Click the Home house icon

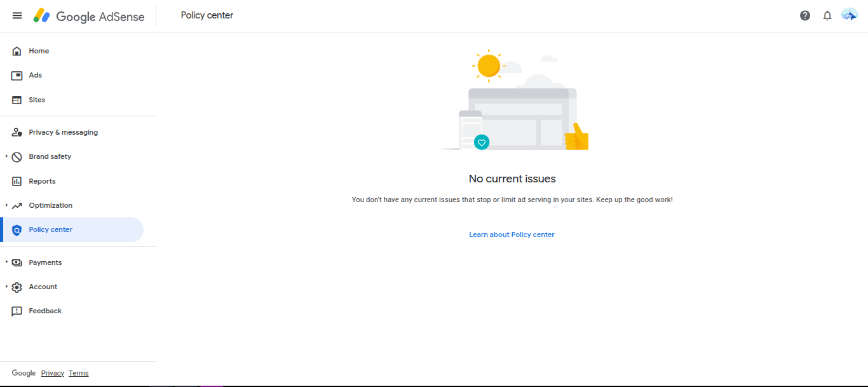17,51
